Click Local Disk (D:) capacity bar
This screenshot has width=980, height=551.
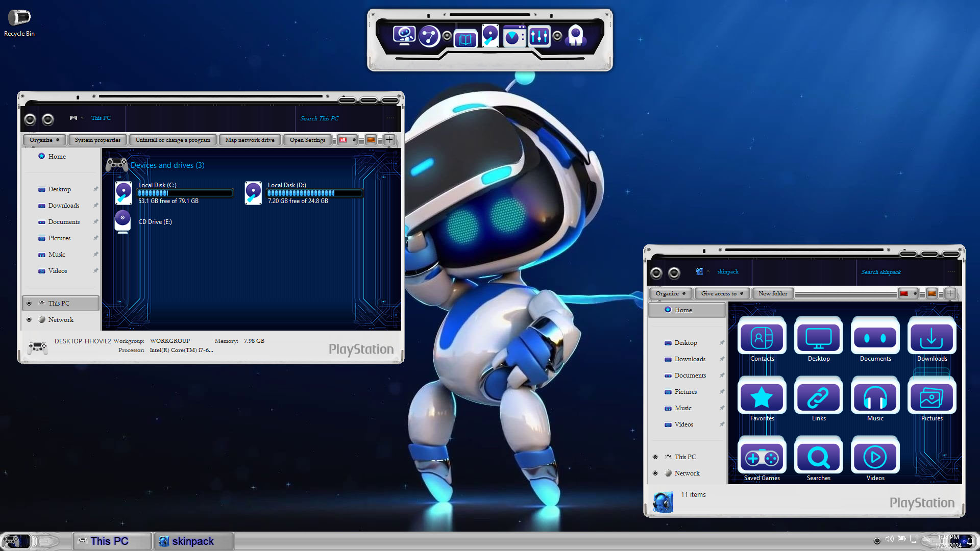314,193
